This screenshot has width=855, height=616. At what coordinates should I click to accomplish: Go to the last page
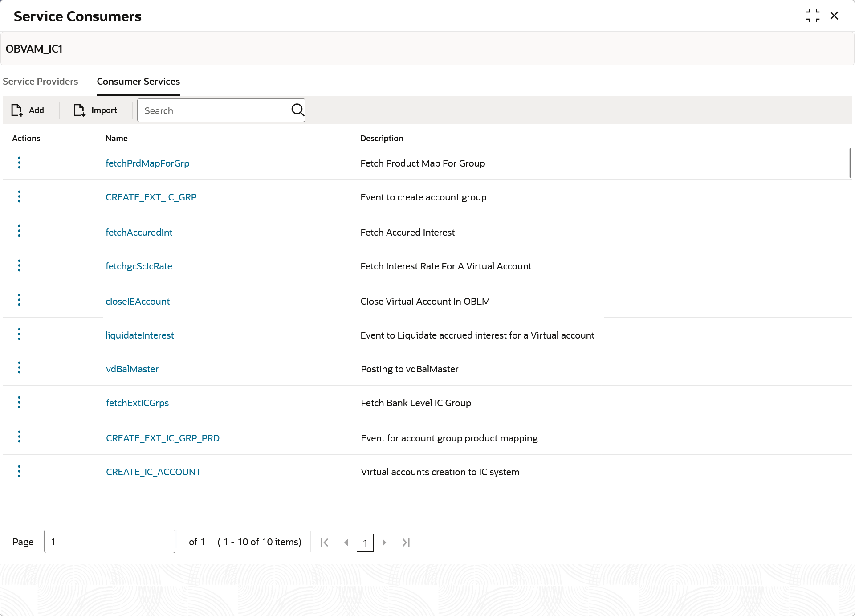tap(406, 543)
